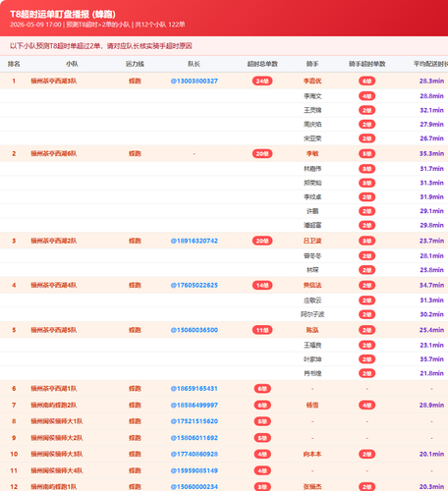Select team name 福州茶亭西湖5队

pyautogui.click(x=54, y=330)
